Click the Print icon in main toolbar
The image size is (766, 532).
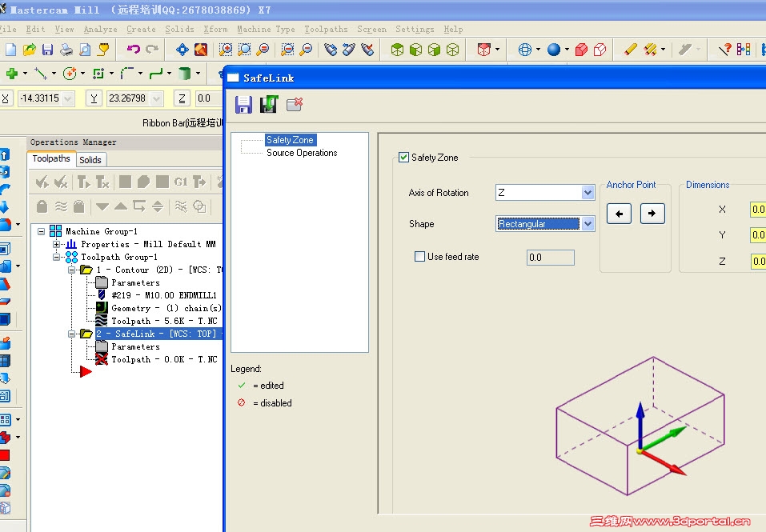coord(66,50)
